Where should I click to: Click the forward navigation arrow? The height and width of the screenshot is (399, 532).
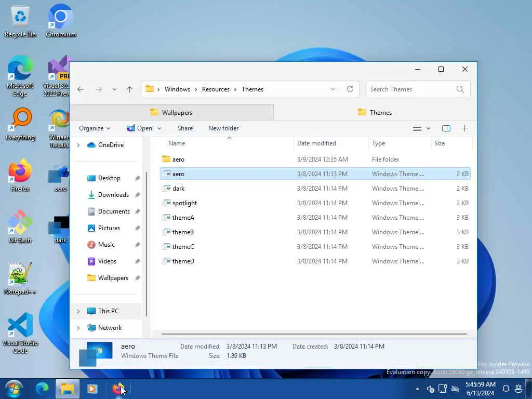click(98, 89)
